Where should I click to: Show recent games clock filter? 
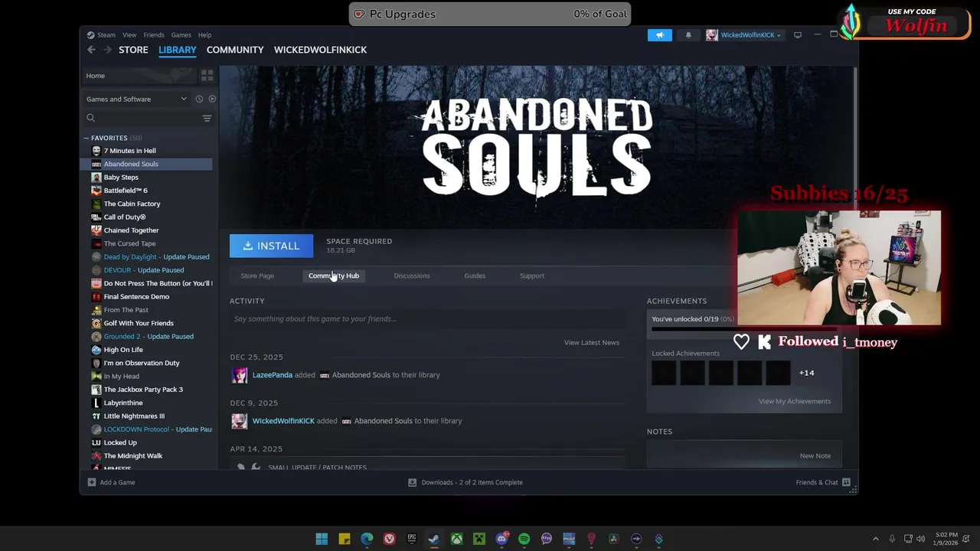[199, 99]
